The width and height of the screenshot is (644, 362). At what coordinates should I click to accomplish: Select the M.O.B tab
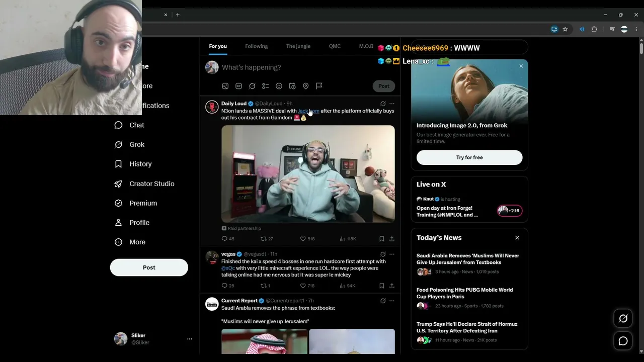366,46
